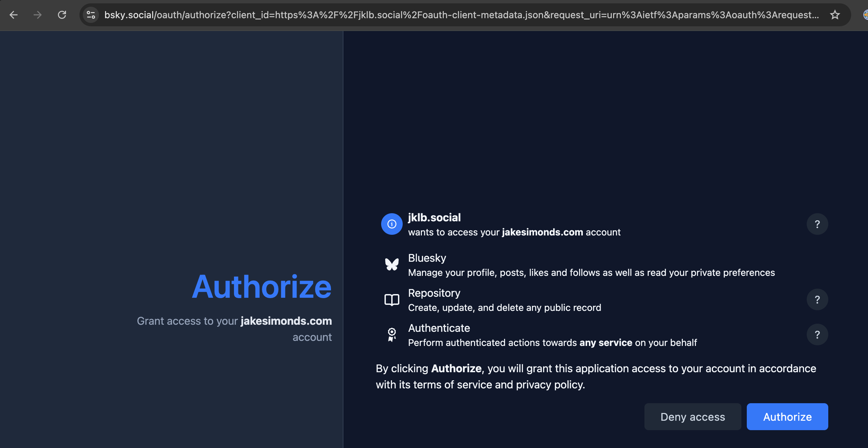Click the Authenticate badge icon

coord(392,335)
